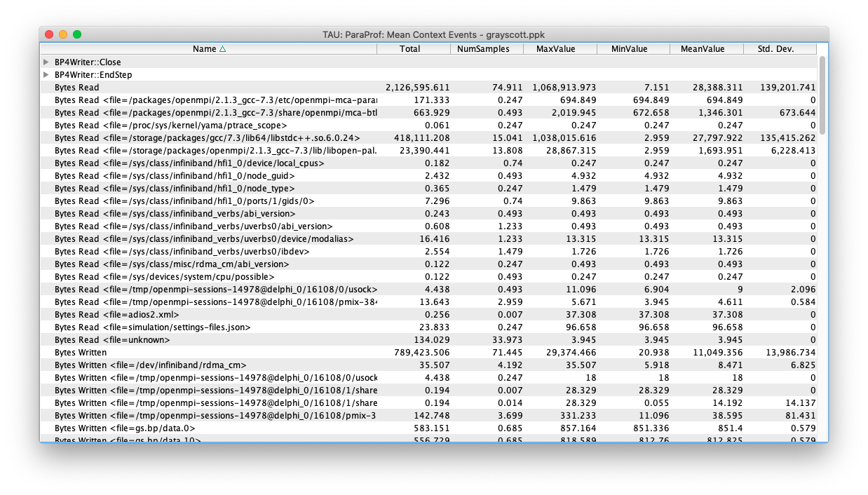
Task: Click Total value 23,390.441
Action: pyautogui.click(x=425, y=151)
